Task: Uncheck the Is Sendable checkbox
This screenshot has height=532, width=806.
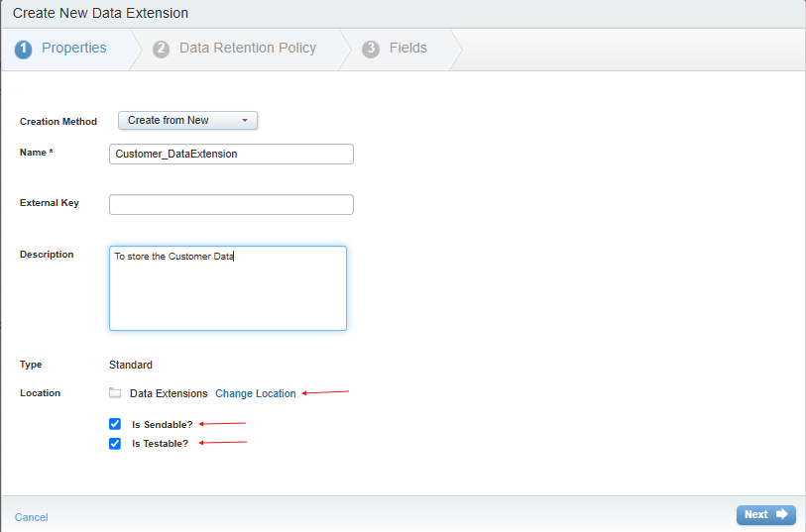Action: coord(115,424)
